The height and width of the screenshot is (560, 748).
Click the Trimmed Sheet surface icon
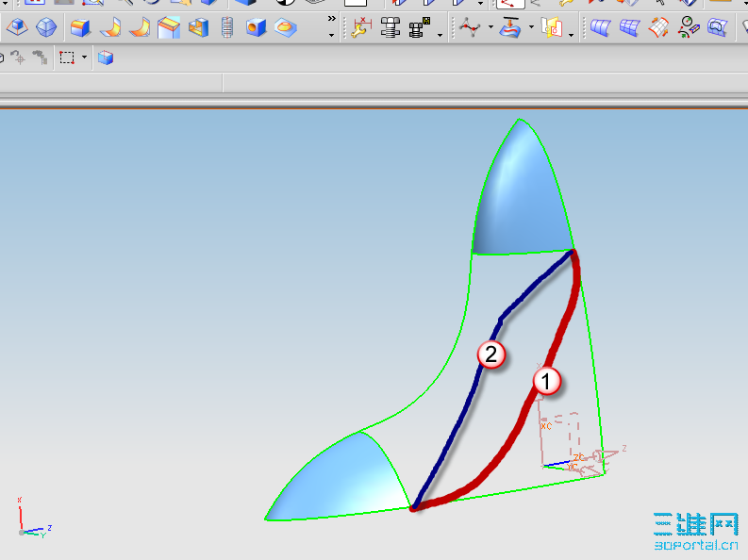pos(718,27)
